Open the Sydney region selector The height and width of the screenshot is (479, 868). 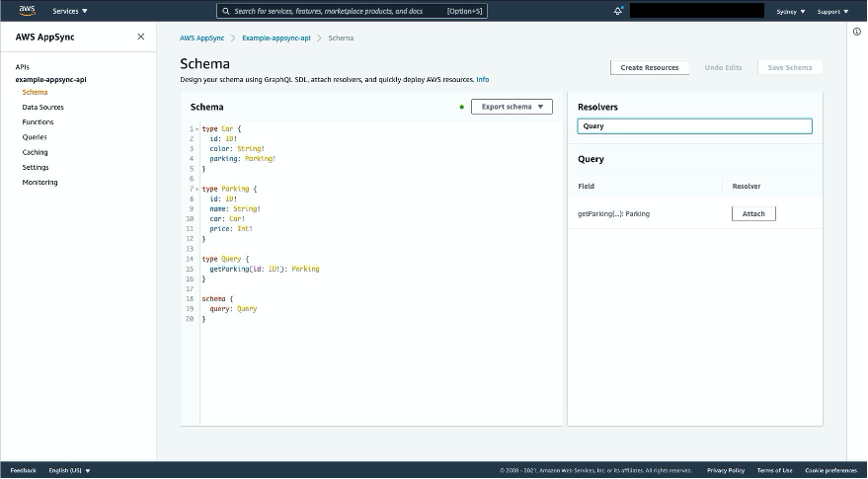(789, 11)
